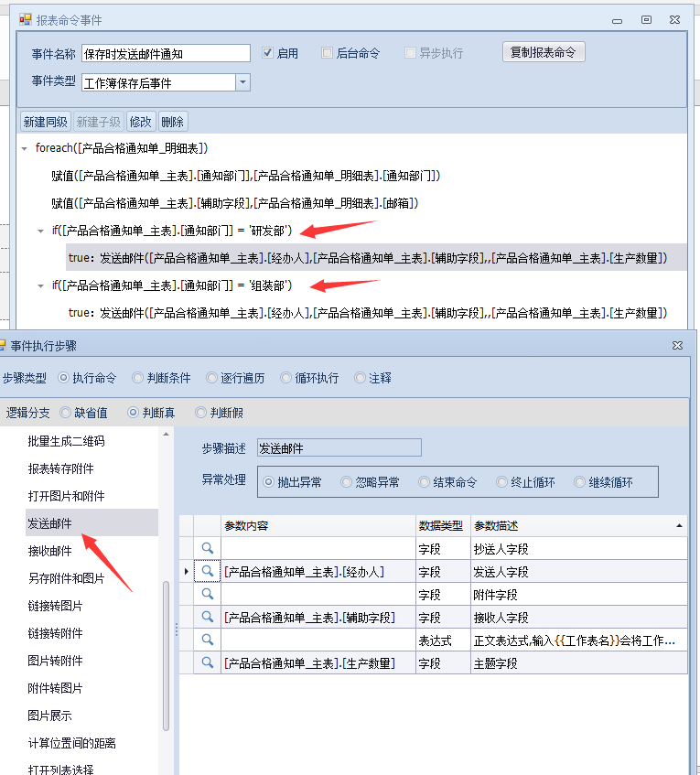The image size is (700, 775).
Task: Select the 判断条件 step type radio
Action: point(137,377)
